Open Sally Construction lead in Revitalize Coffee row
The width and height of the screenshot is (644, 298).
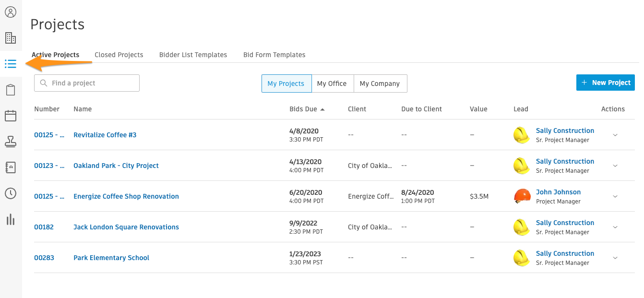click(x=565, y=131)
